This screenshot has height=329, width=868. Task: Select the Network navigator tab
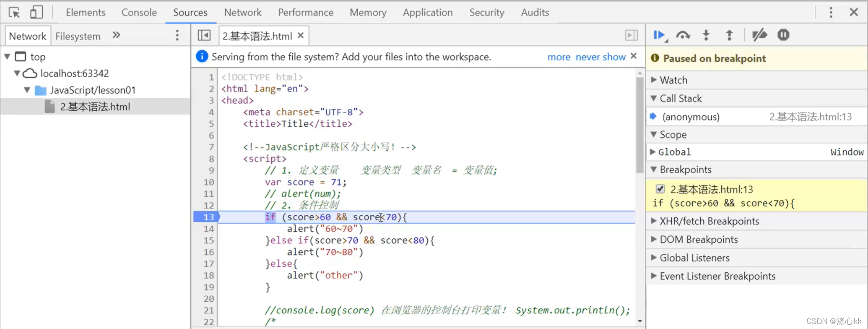point(28,36)
